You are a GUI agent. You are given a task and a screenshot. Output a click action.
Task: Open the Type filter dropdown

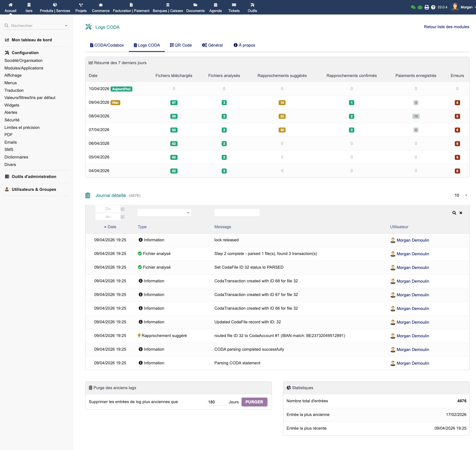tap(164, 213)
